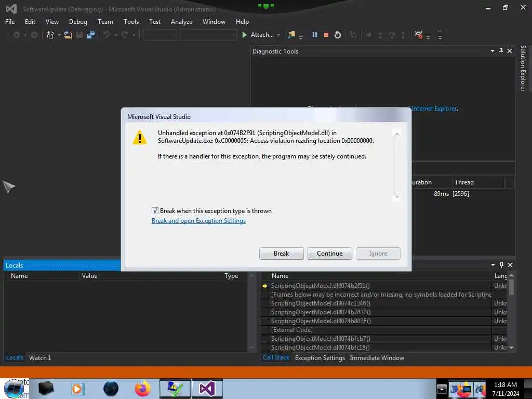Viewport: 532px width, 399px height.
Task: Open the Team menu
Action: [105, 22]
